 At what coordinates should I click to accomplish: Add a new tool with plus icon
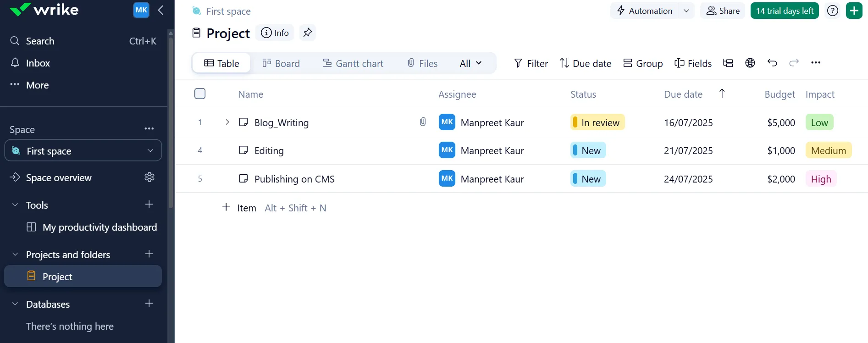pyautogui.click(x=149, y=204)
